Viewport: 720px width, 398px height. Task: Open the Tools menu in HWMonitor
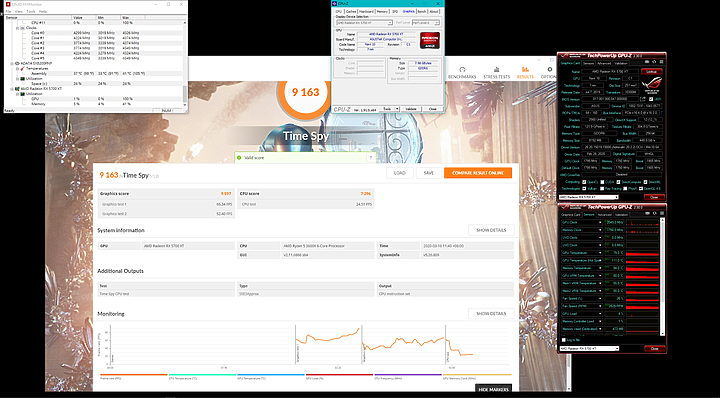coord(31,11)
